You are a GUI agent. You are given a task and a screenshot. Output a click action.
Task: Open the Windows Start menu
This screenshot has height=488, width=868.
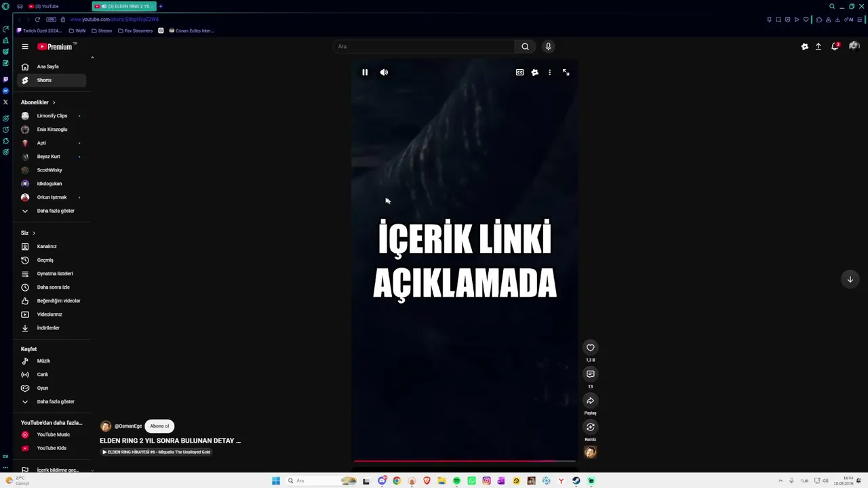click(275, 481)
